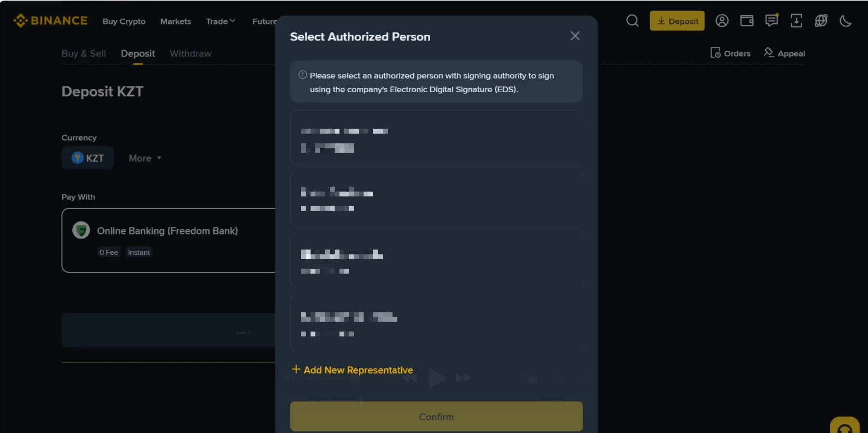Select the second authorized person entry
The image size is (868, 433).
(436, 198)
